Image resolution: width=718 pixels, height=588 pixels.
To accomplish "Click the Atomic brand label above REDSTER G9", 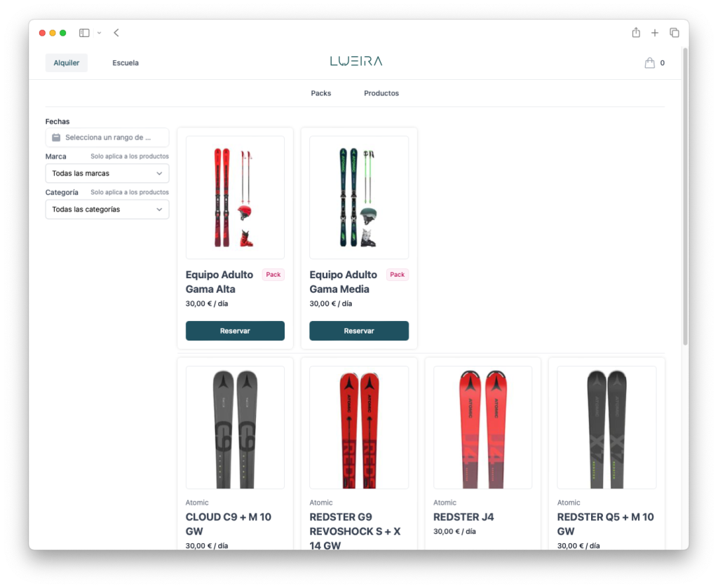I will [321, 502].
